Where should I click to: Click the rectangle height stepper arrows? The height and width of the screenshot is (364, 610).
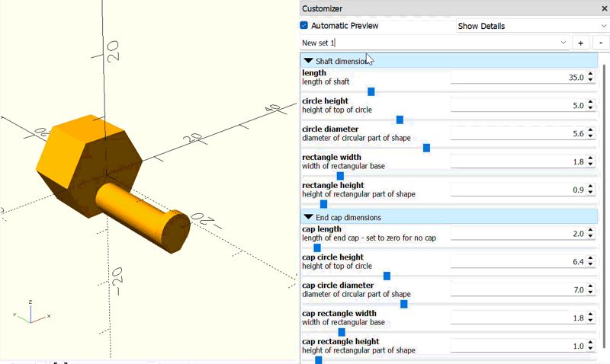[590, 190]
